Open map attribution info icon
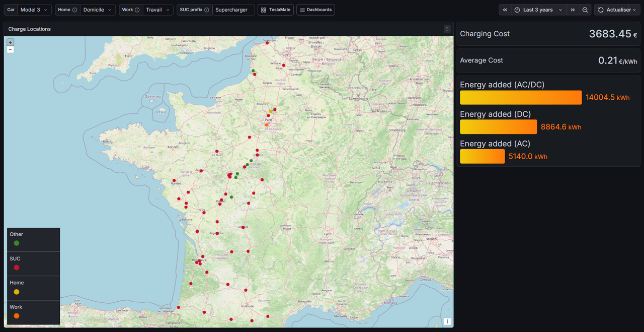Viewport: 644px width, 332px height. point(447,321)
